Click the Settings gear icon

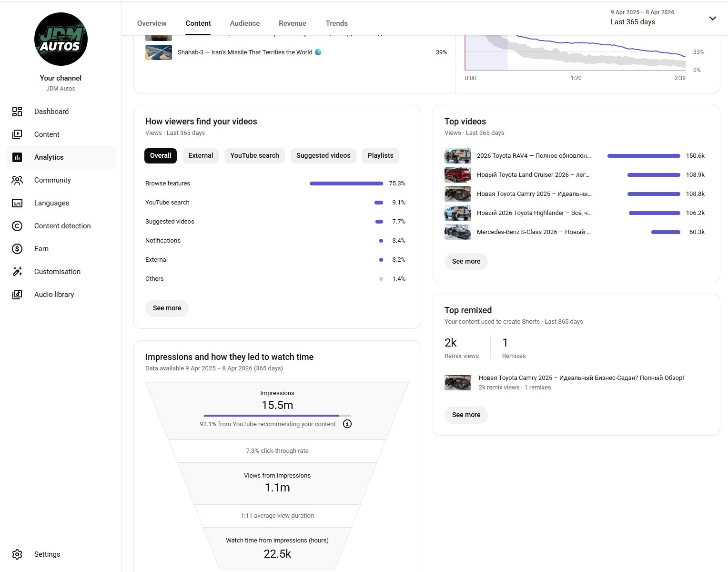(17, 554)
